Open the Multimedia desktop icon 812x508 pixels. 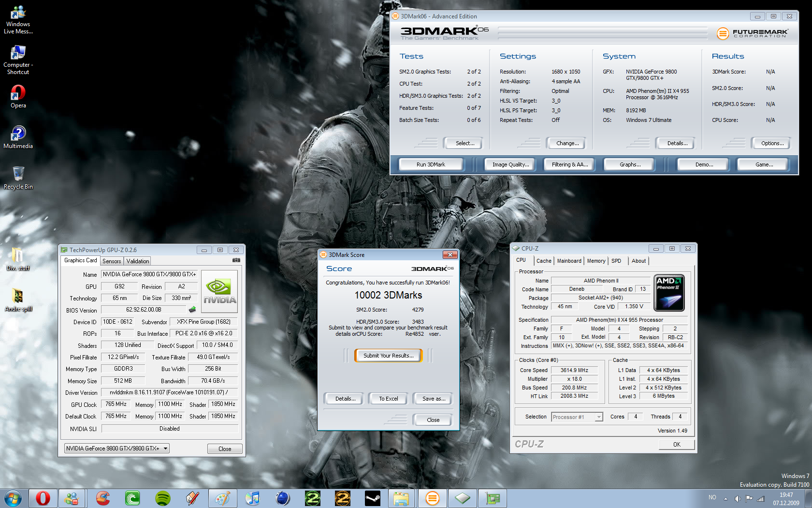point(18,137)
